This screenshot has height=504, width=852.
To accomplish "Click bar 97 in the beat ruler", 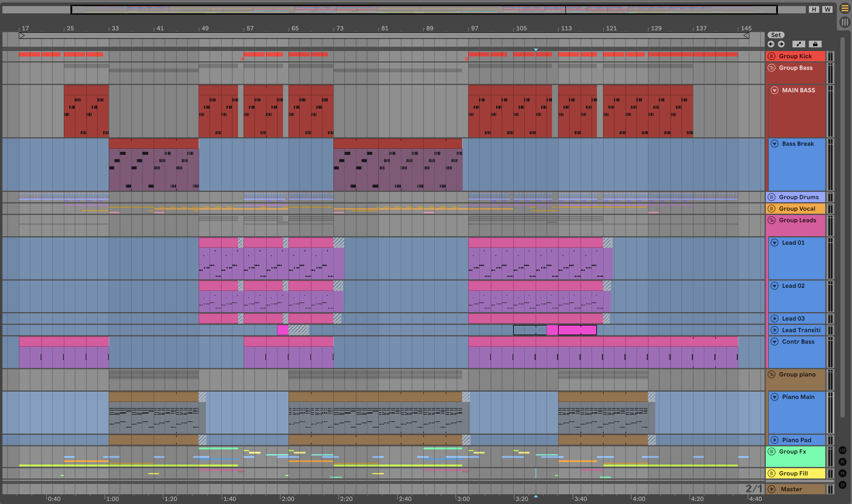I will [x=474, y=29].
